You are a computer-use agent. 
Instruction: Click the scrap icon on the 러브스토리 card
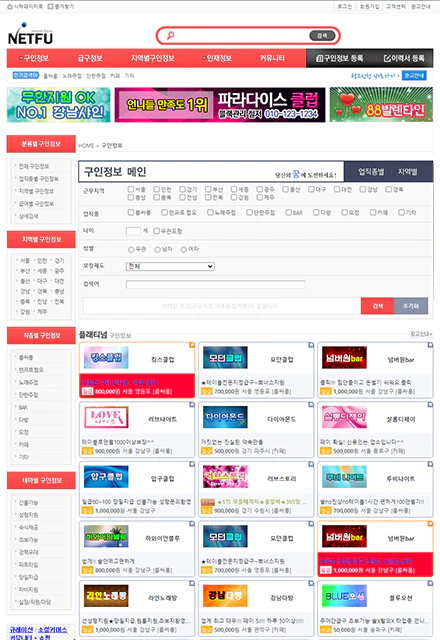[x=311, y=464]
